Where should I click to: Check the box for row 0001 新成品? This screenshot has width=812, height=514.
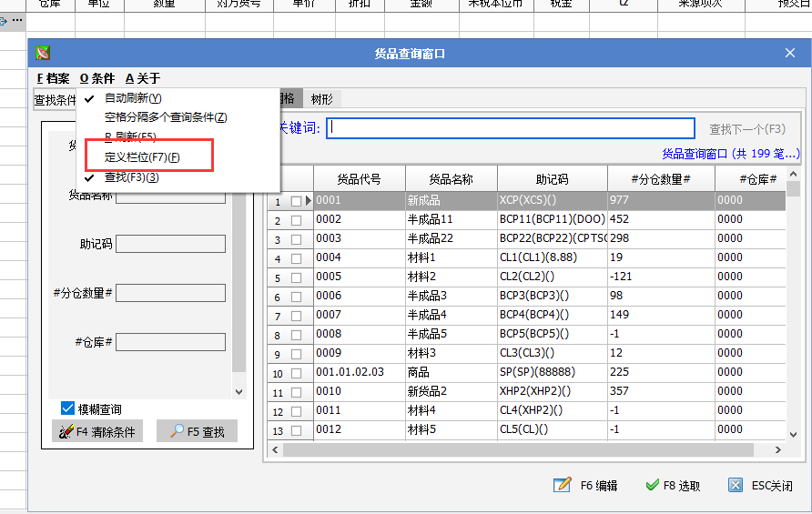pyautogui.click(x=296, y=201)
